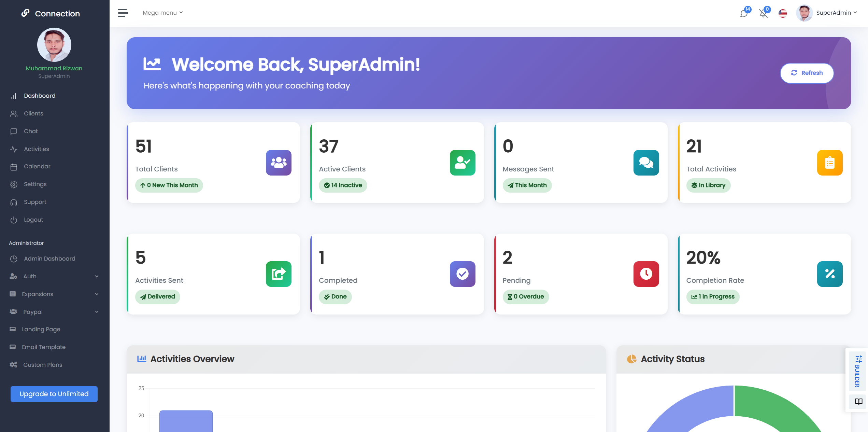Click the Pending clock icon
This screenshot has width=868, height=432.
coord(646,274)
